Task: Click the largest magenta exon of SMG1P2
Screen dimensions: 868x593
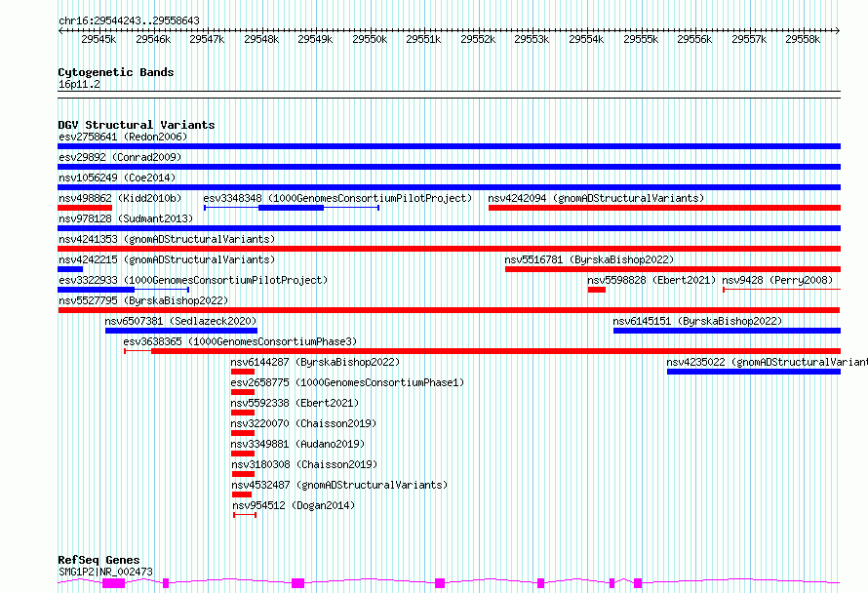Action: coord(113,583)
